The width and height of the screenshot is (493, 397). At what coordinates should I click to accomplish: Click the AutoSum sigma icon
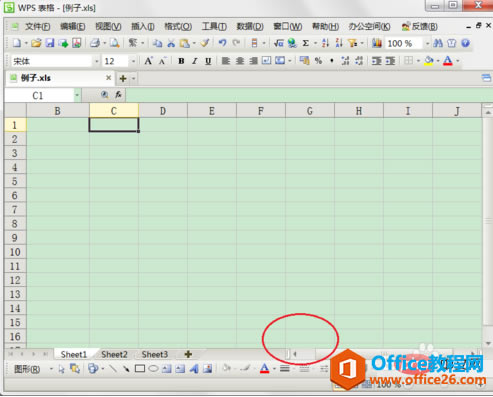305,43
